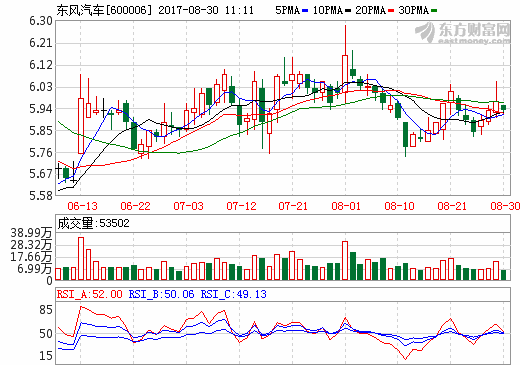Click the 15 RSI axis label
Screen dimensions: 520x365
tap(46, 356)
